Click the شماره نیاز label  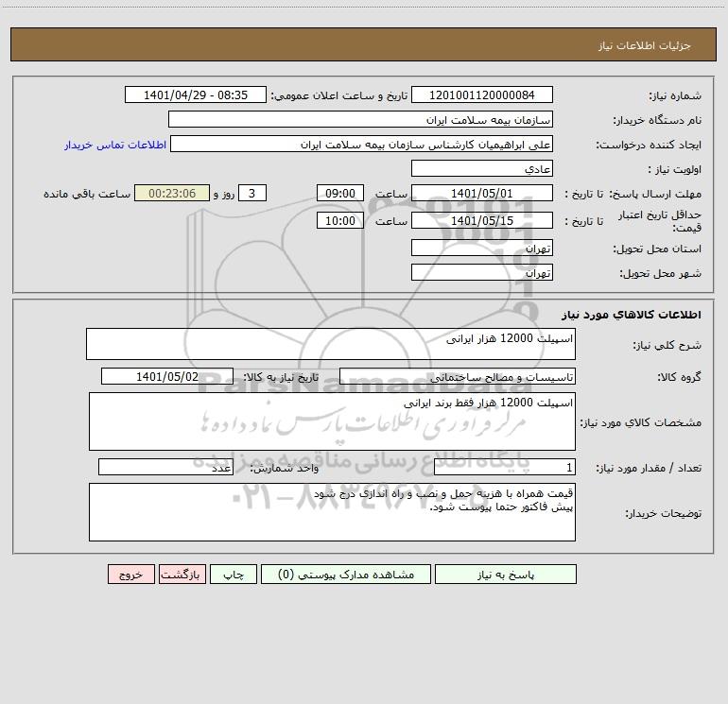coord(675,96)
